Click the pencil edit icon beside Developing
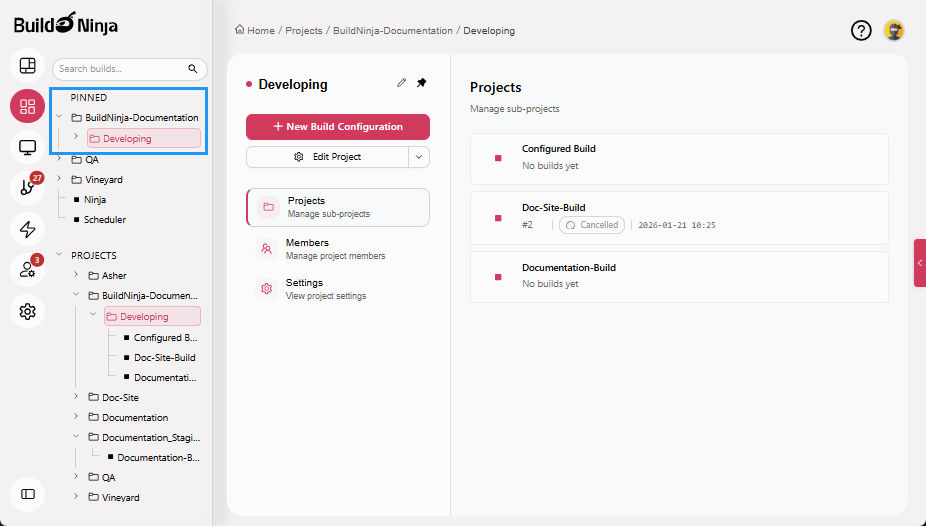Screen dimensions: 926x526 coord(402,83)
